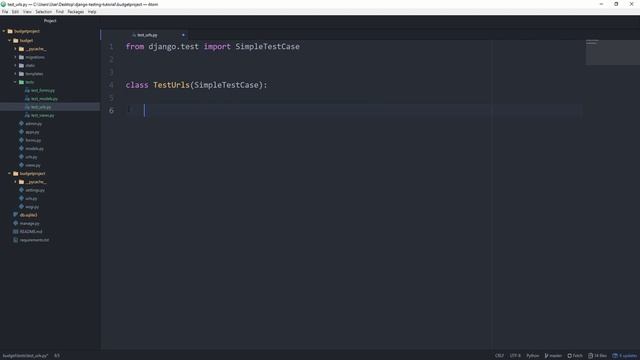Expand the migrations folder

pyautogui.click(x=16, y=57)
